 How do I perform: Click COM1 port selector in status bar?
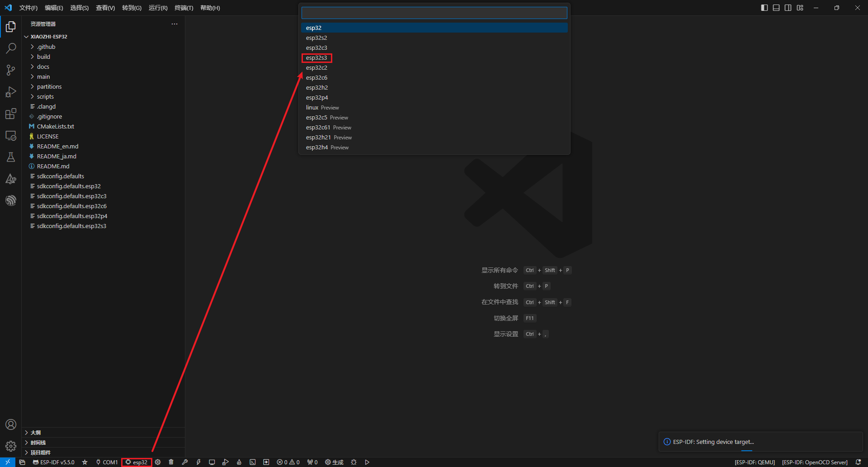107,462
